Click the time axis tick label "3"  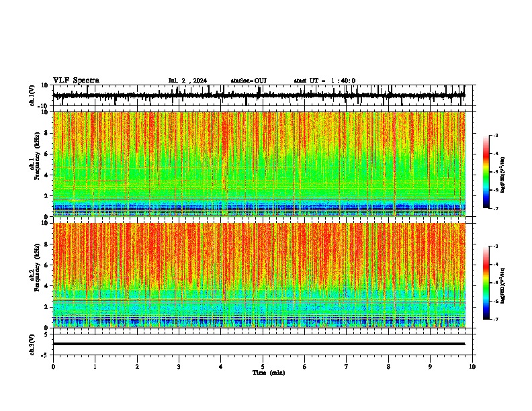coord(179,367)
